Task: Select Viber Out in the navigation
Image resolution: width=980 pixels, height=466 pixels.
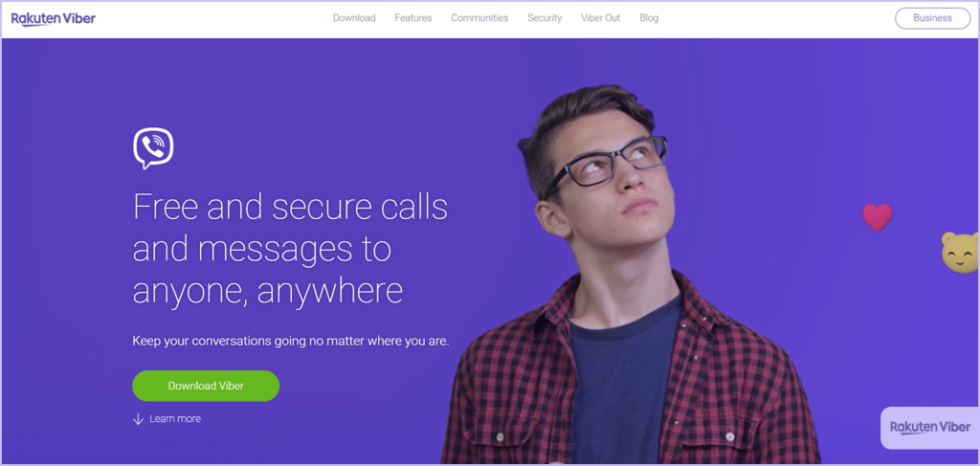Action: tap(601, 18)
